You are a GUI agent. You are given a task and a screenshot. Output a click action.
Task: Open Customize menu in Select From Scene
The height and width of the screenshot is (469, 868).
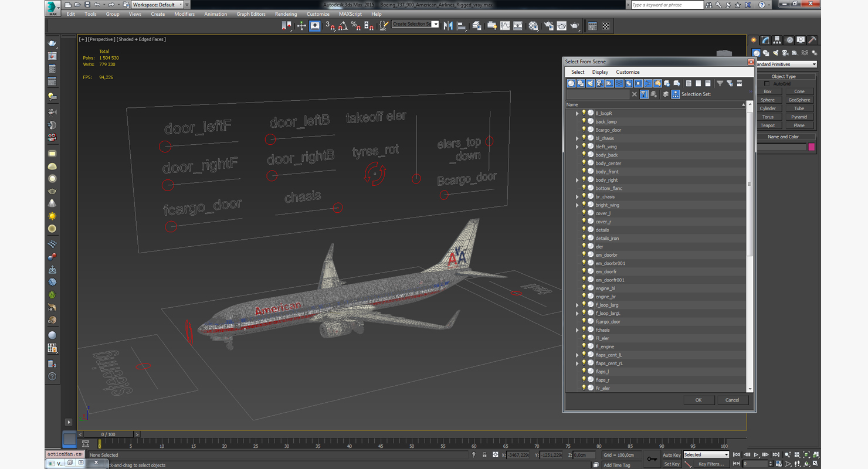(x=628, y=72)
